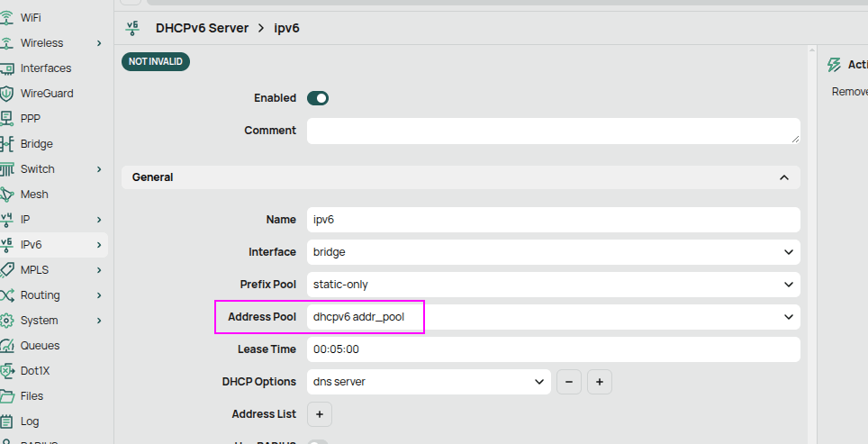Screen dimensions: 868x444
Task: Open the Prefix Pool dropdown
Action: click(553, 285)
